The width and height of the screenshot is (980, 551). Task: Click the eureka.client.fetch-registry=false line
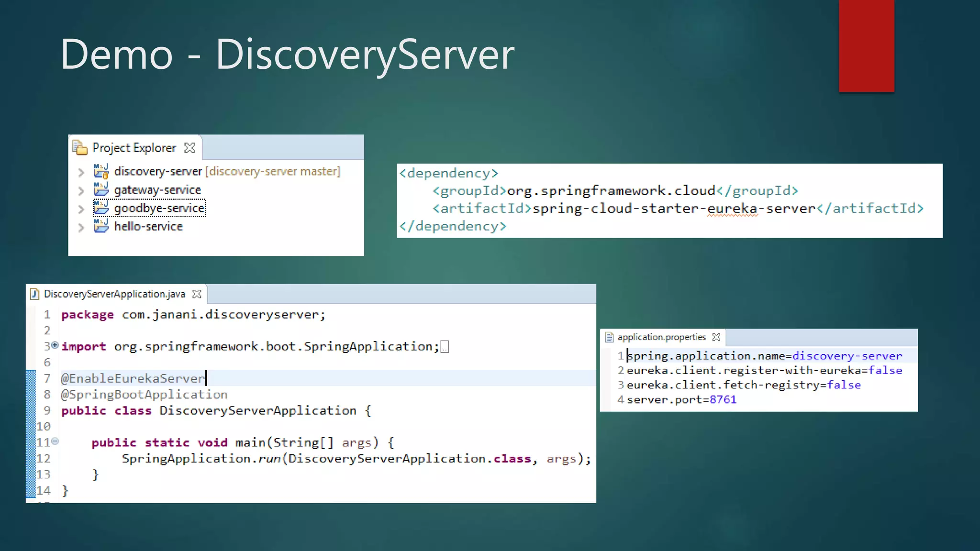(x=744, y=385)
